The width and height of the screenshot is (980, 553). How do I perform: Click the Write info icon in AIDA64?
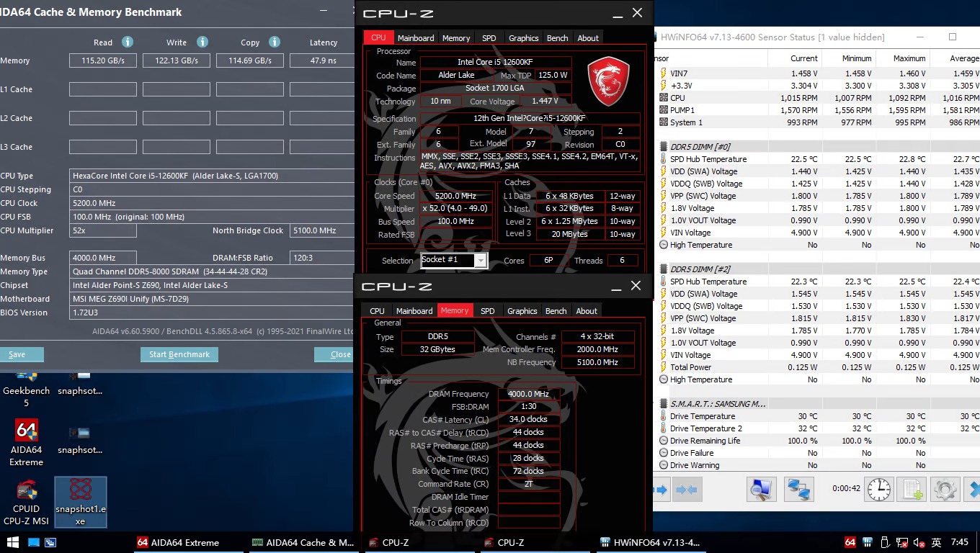point(202,42)
